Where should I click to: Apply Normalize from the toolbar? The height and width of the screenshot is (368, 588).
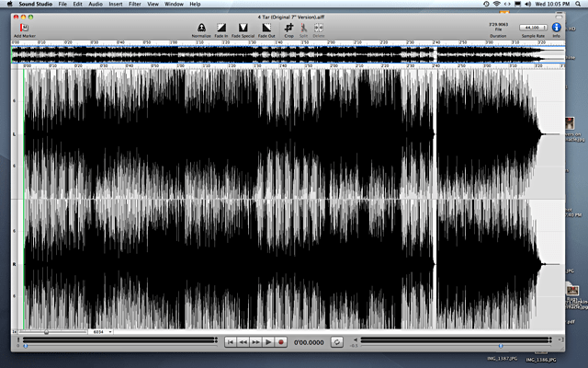pos(203,28)
